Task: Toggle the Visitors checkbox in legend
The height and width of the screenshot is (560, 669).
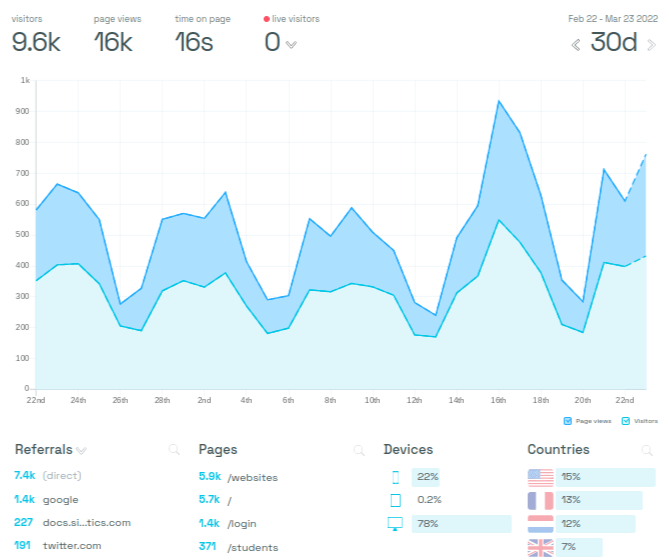Action: tap(626, 421)
